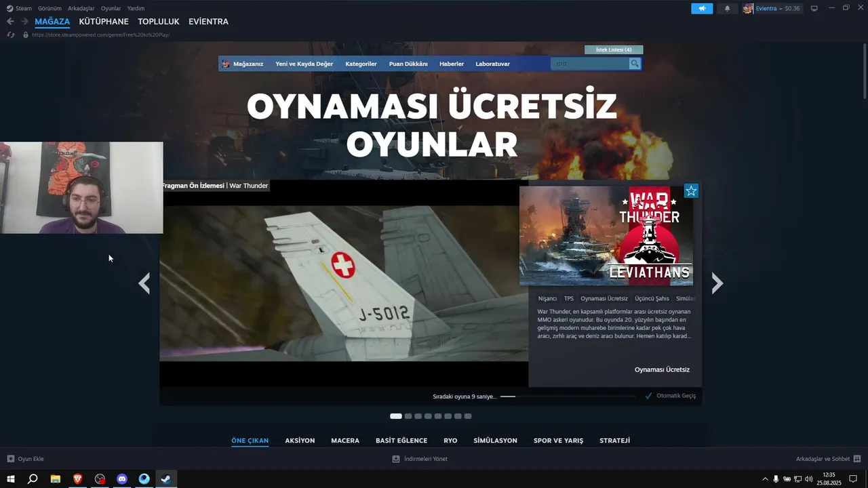Open the Görünüm menu

pos(50,8)
